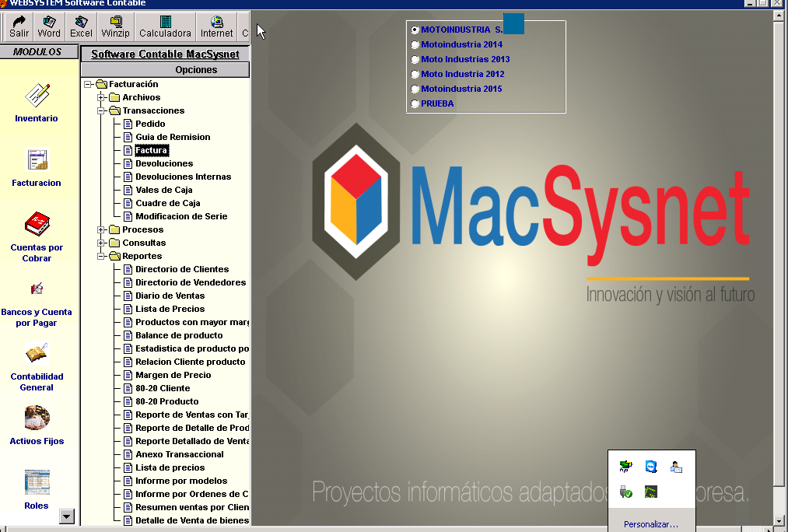Screen dimensions: 788x532
Task: Launch Excel from the toolbar
Action: pos(81,26)
